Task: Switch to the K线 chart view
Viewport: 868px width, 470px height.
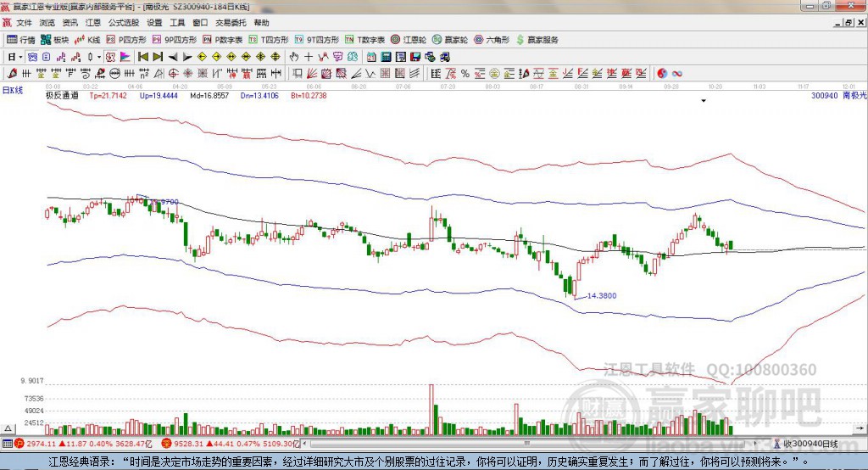Action: (88, 40)
